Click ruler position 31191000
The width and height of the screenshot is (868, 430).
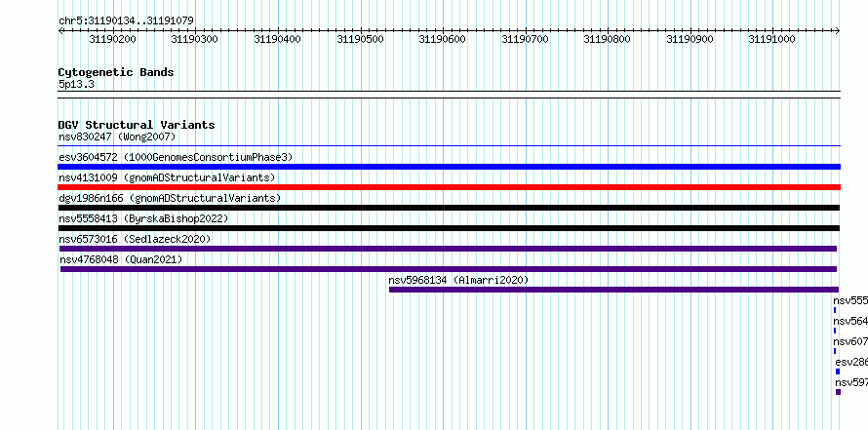click(x=772, y=39)
